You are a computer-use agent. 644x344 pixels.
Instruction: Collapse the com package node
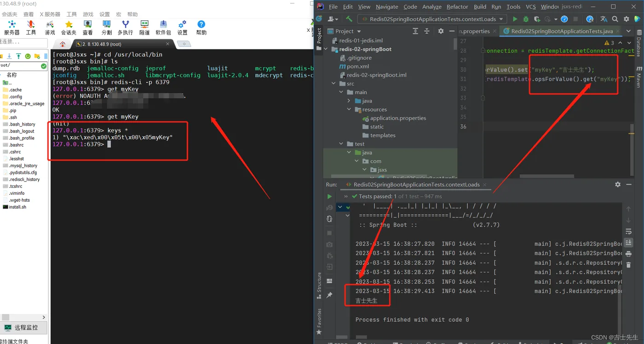(356, 161)
